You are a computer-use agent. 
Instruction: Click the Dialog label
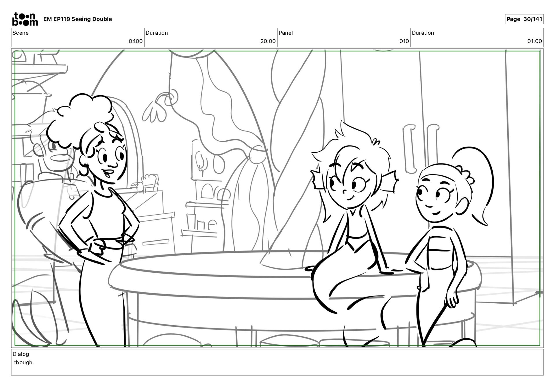pos(21,354)
